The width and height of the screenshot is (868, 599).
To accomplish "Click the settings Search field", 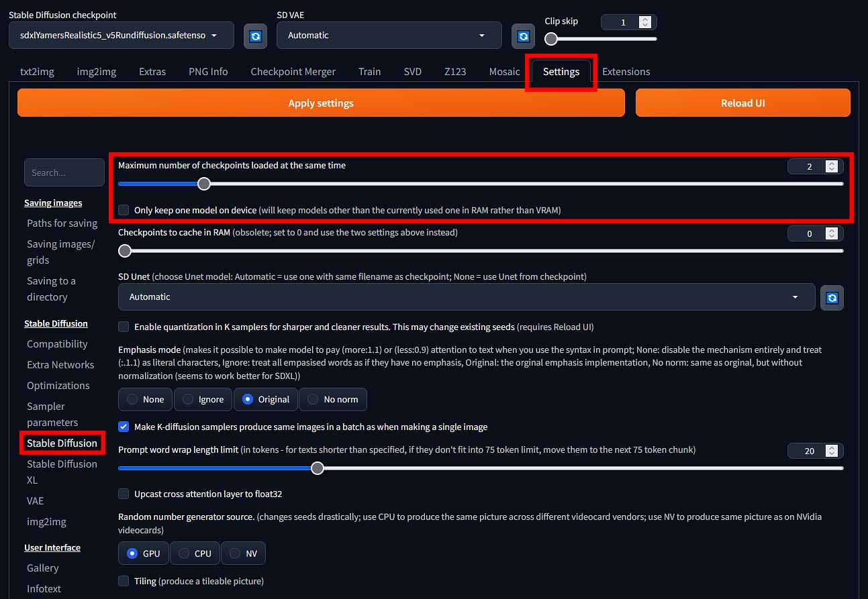I will click(64, 172).
